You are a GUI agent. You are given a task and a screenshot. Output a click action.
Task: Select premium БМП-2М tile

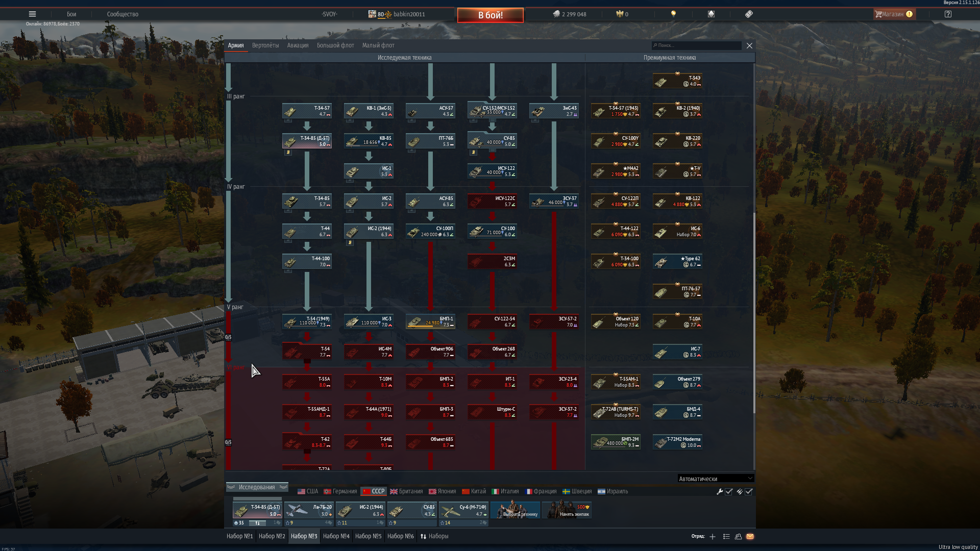tap(616, 442)
